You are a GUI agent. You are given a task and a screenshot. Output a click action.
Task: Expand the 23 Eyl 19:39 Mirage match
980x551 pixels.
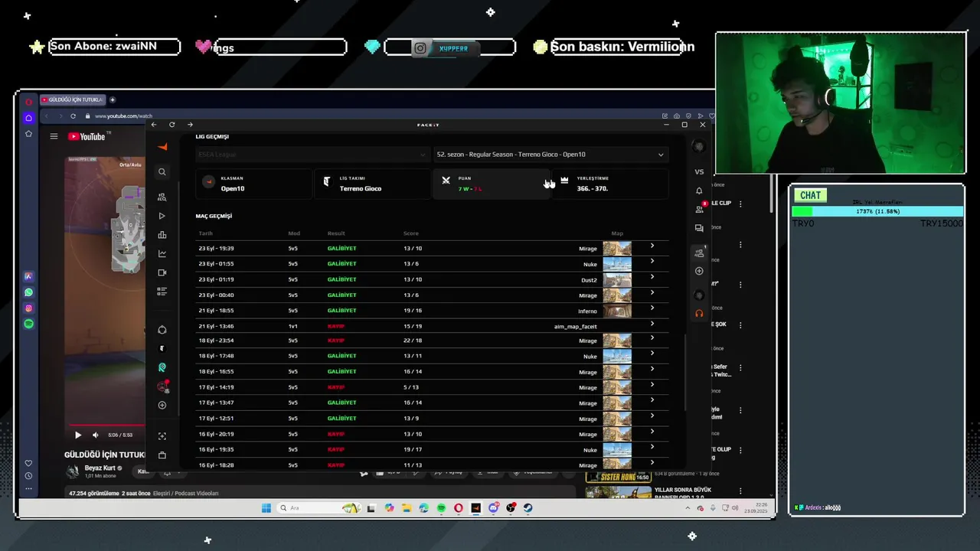point(652,246)
